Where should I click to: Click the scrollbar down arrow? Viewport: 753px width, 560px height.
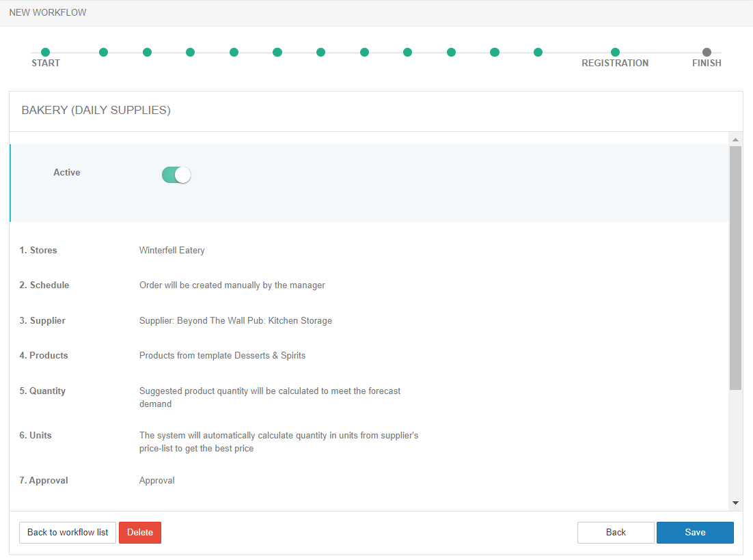[735, 503]
